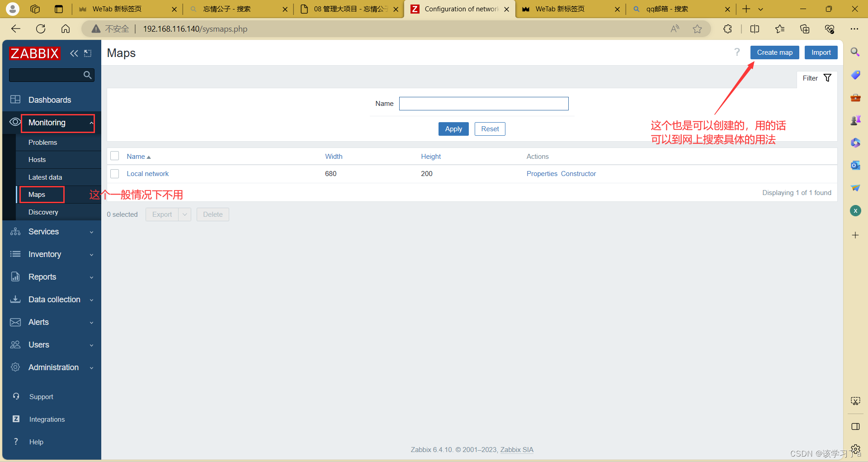
Task: Click the sidebar search magnifier icon
Action: pyautogui.click(x=88, y=75)
